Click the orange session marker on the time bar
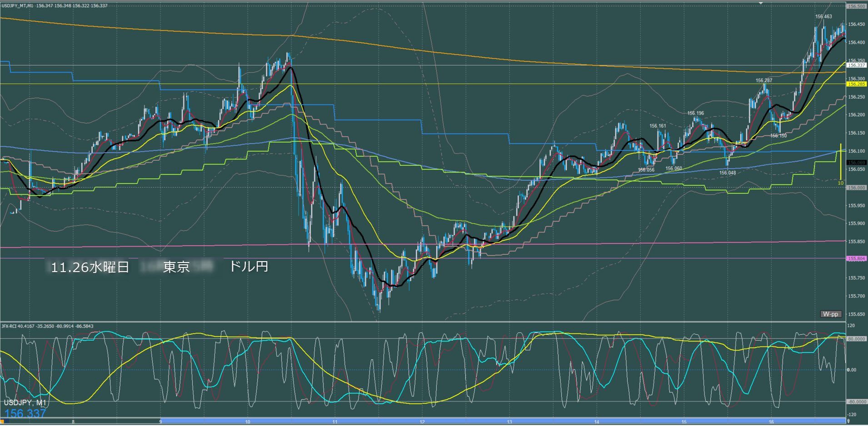Image resolution: width=868 pixels, height=426 pixels. coord(2,421)
